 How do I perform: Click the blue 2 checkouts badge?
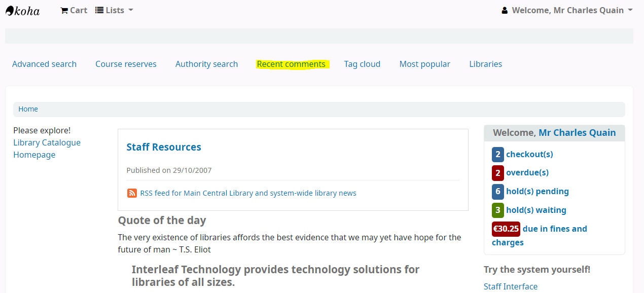pyautogui.click(x=498, y=155)
